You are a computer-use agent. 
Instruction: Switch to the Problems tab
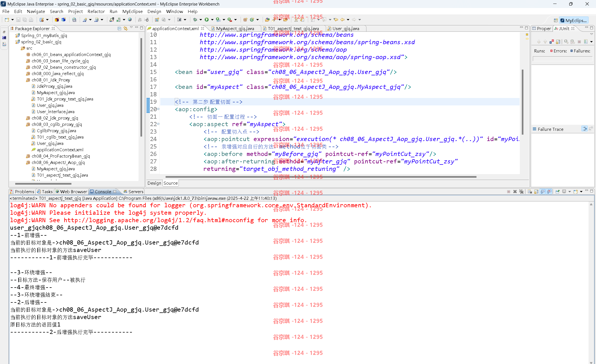22,192
